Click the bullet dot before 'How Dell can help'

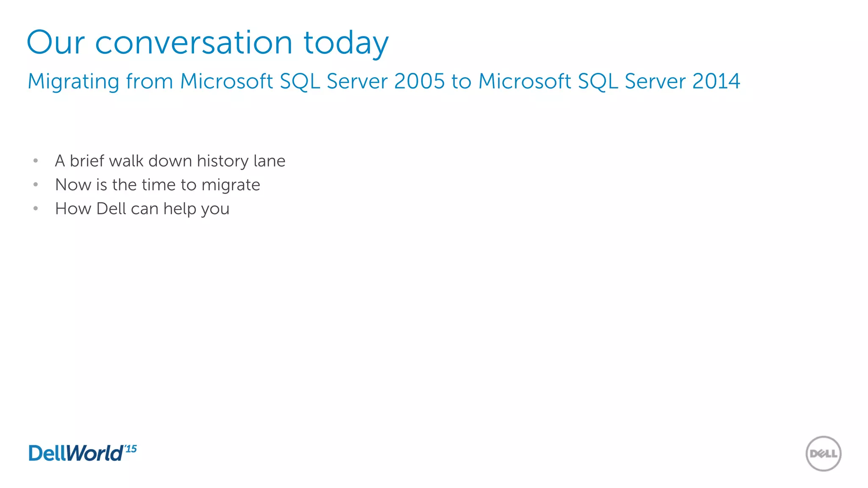click(x=36, y=208)
